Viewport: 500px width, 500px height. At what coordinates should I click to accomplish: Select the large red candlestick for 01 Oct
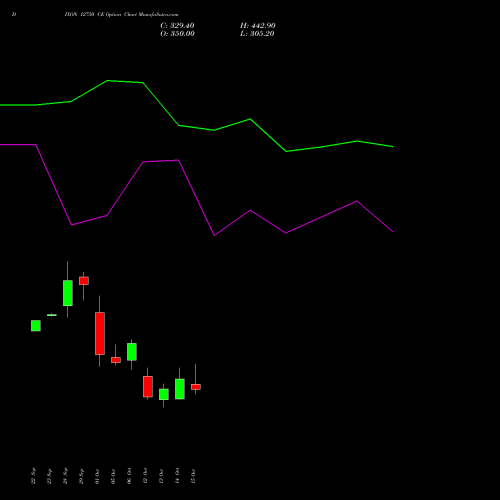(x=100, y=333)
